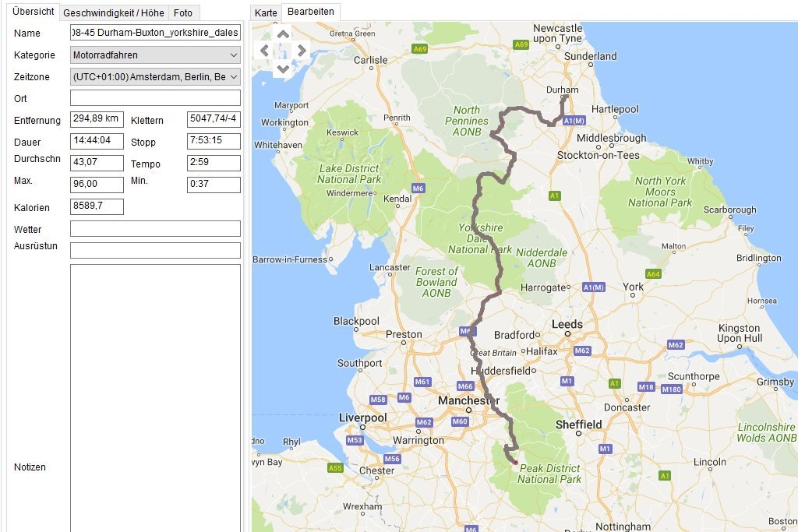798x532 pixels.
Task: Open the Kategorie dropdown
Action: pos(155,55)
